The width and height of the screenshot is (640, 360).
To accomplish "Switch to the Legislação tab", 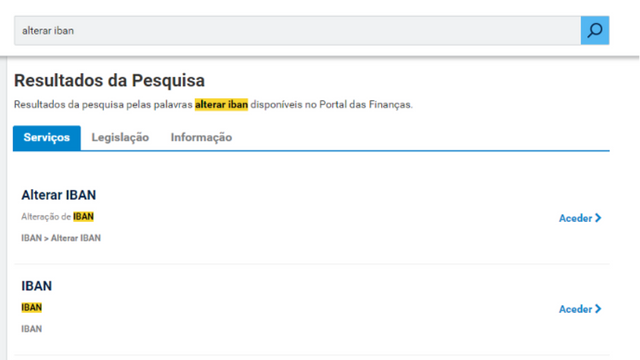I will [x=120, y=138].
